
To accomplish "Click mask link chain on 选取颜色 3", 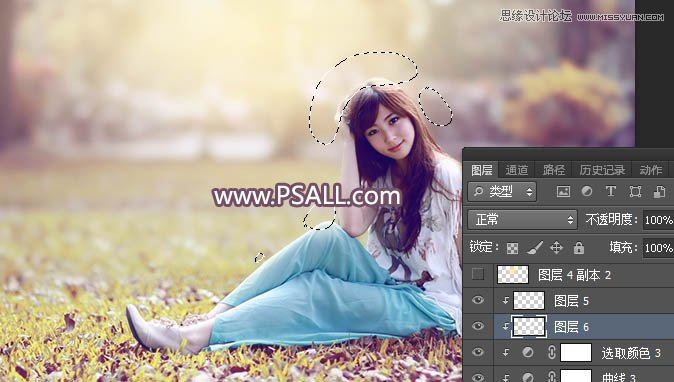I will click(552, 352).
